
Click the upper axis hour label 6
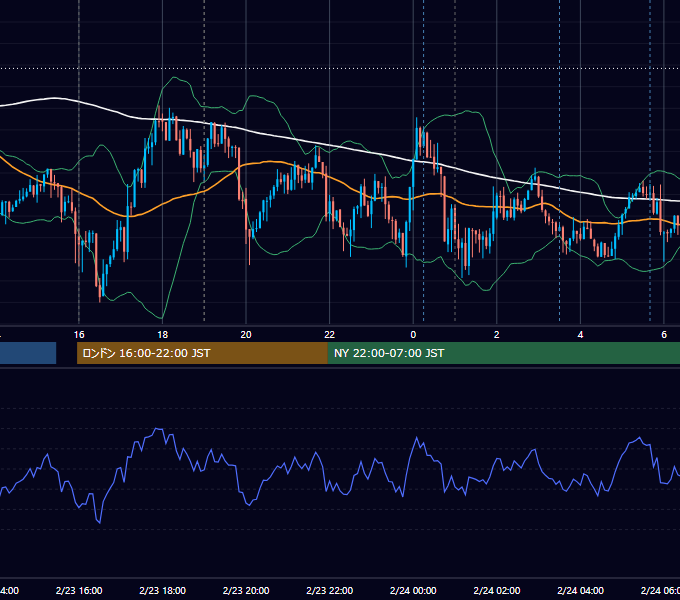(x=664, y=335)
